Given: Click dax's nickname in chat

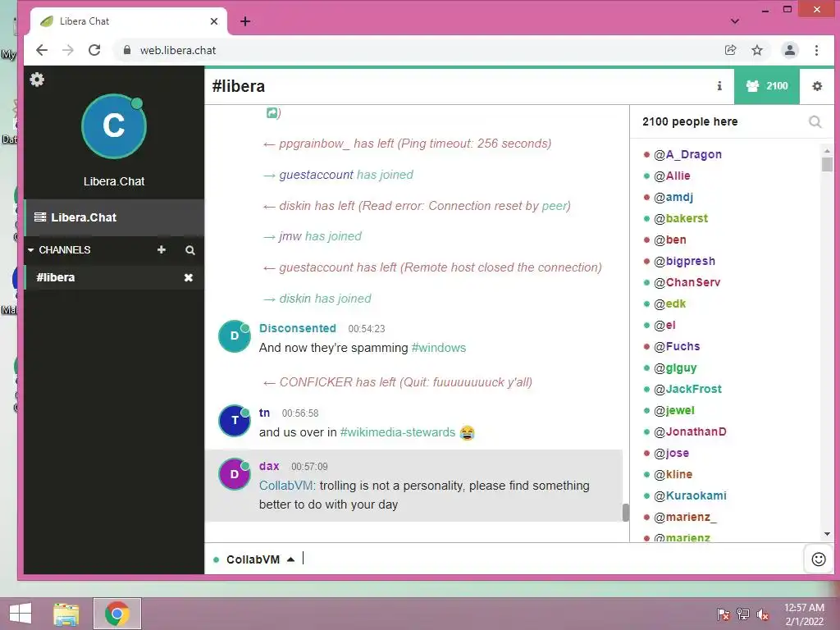Looking at the screenshot, I should pos(269,466).
